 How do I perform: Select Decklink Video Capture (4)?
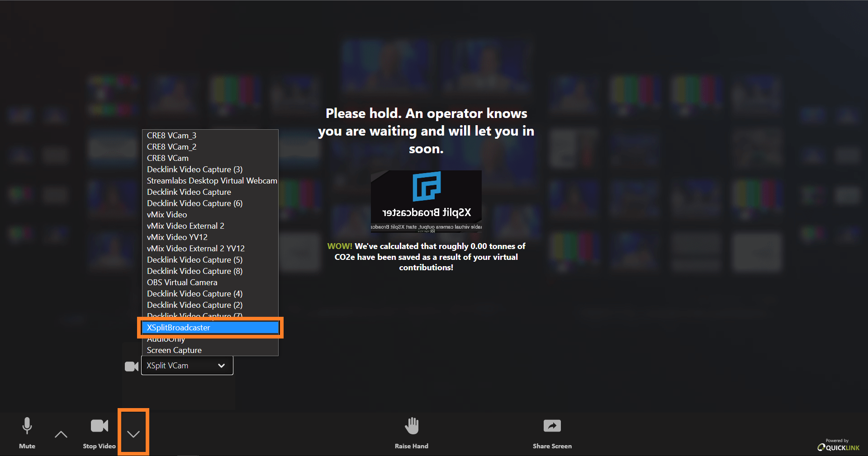210,294
